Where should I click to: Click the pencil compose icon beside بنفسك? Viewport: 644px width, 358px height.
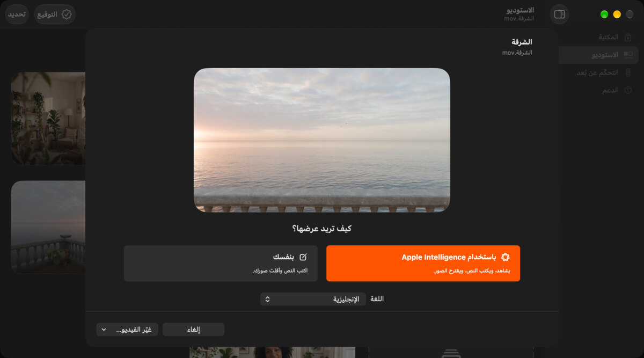(303, 257)
